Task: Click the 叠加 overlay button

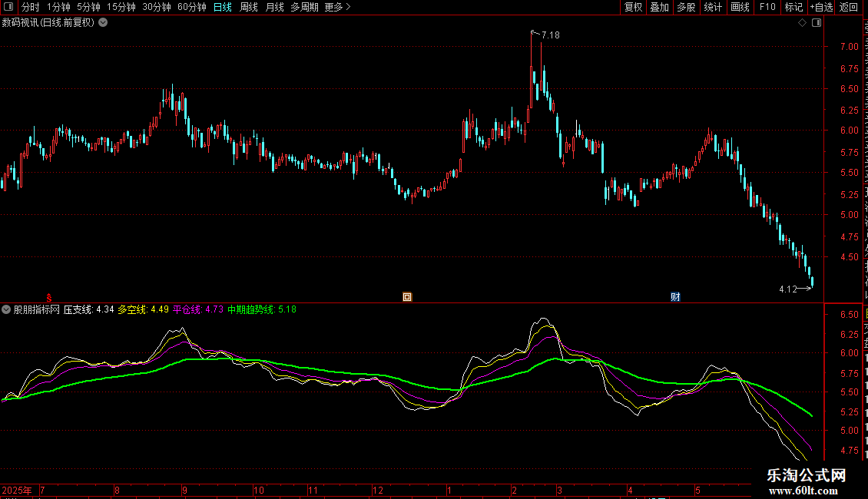Action: [659, 7]
